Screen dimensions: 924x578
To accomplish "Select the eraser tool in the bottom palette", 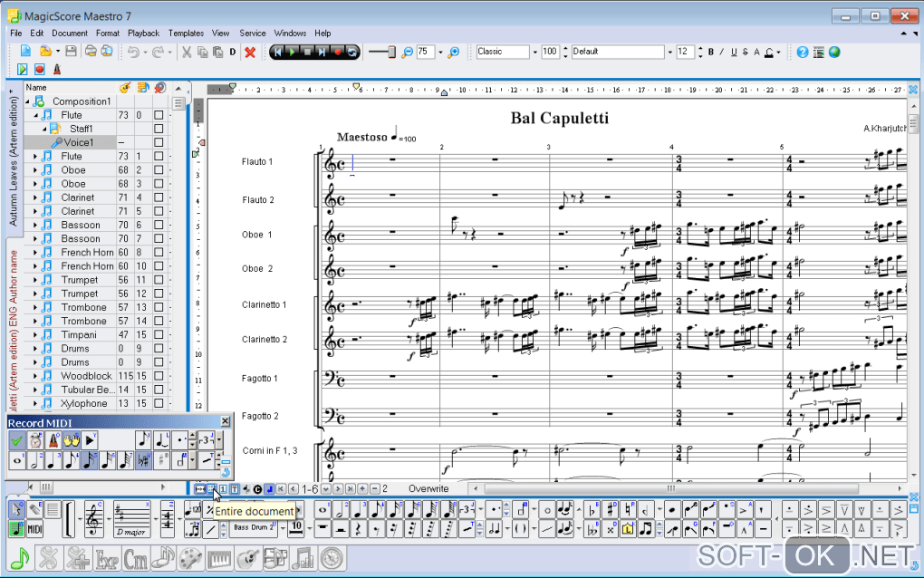I will point(34,509).
